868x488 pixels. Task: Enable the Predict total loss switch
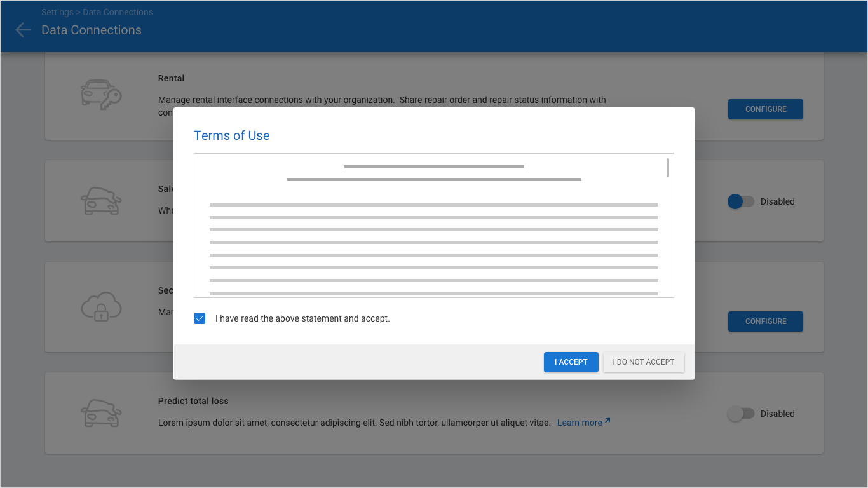[x=740, y=414]
